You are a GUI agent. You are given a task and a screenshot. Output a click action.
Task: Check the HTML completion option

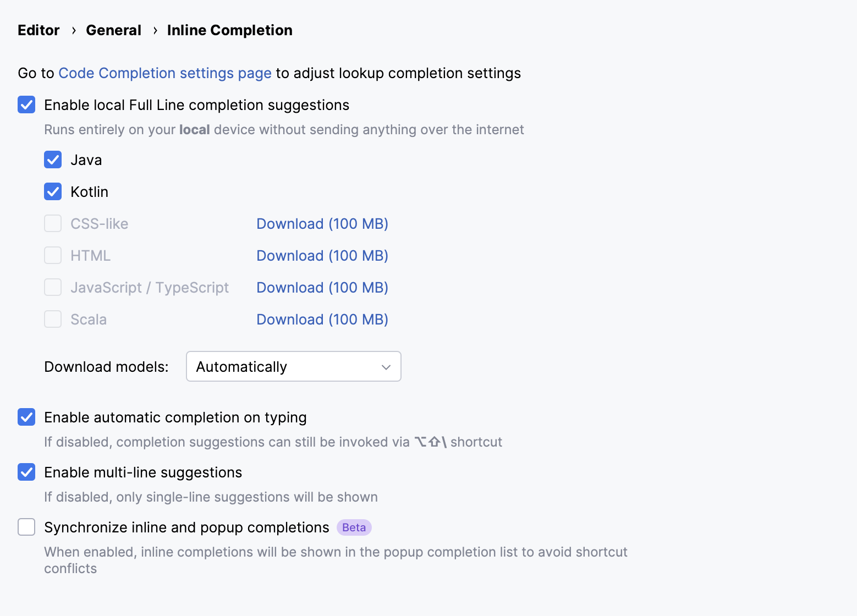click(52, 255)
